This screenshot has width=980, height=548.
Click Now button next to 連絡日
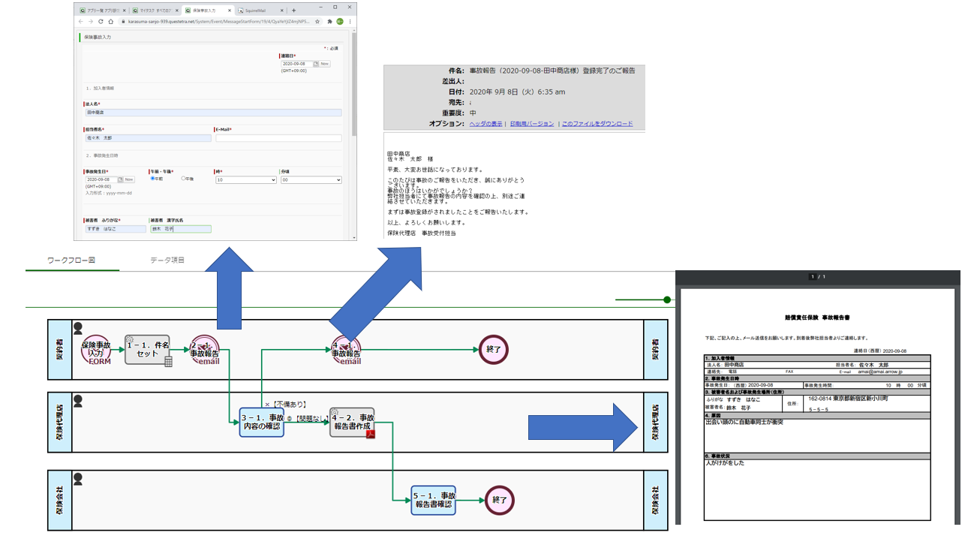click(325, 64)
